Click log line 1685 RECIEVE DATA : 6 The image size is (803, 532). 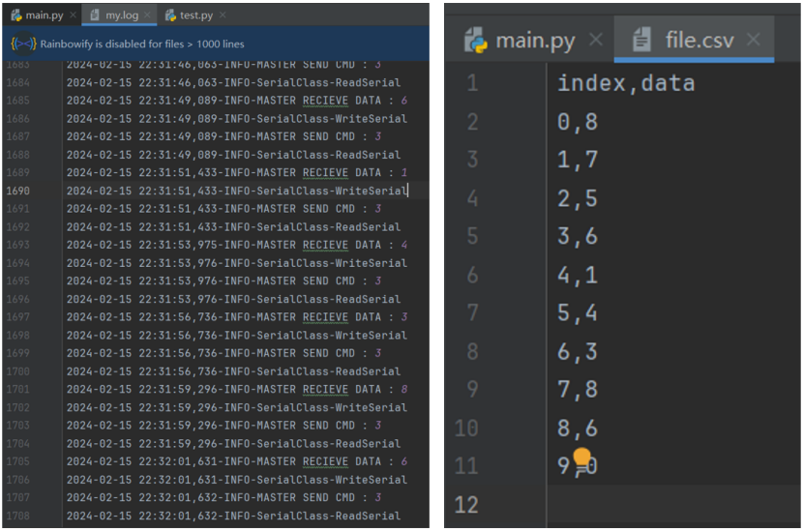[237, 101]
